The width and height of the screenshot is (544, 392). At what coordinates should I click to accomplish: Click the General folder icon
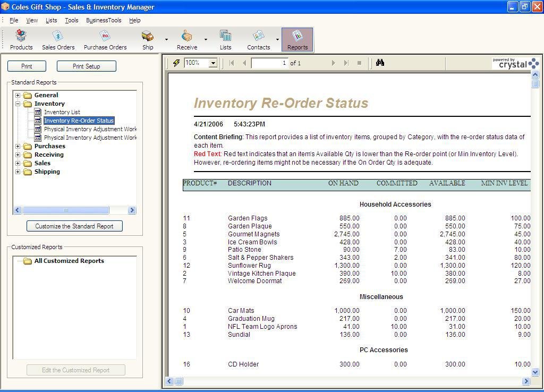(x=28, y=95)
